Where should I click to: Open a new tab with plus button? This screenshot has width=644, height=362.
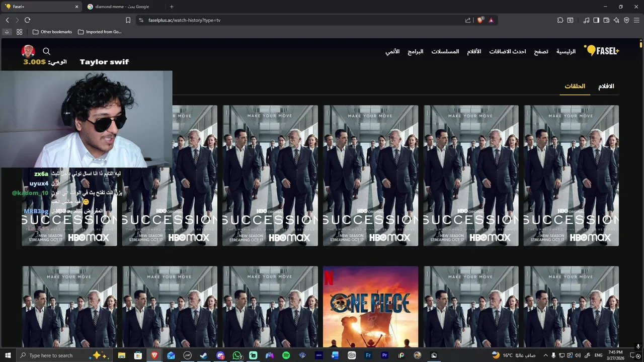(x=172, y=7)
